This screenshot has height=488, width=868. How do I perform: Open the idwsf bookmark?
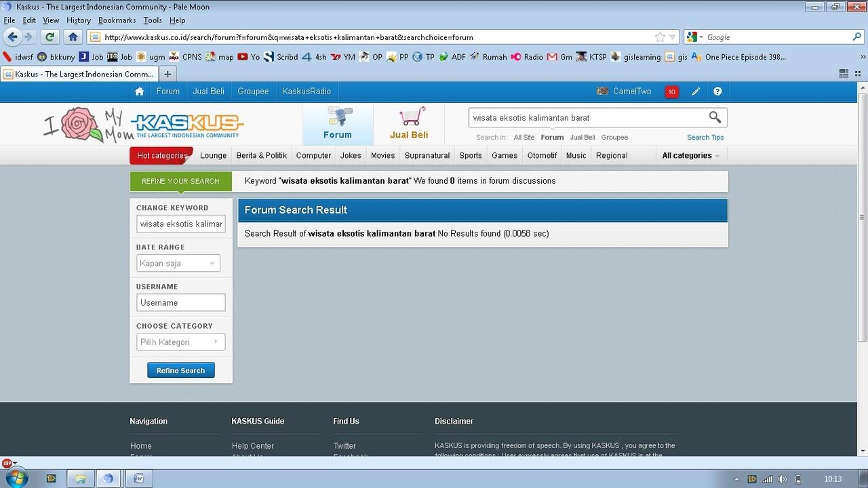pos(18,57)
